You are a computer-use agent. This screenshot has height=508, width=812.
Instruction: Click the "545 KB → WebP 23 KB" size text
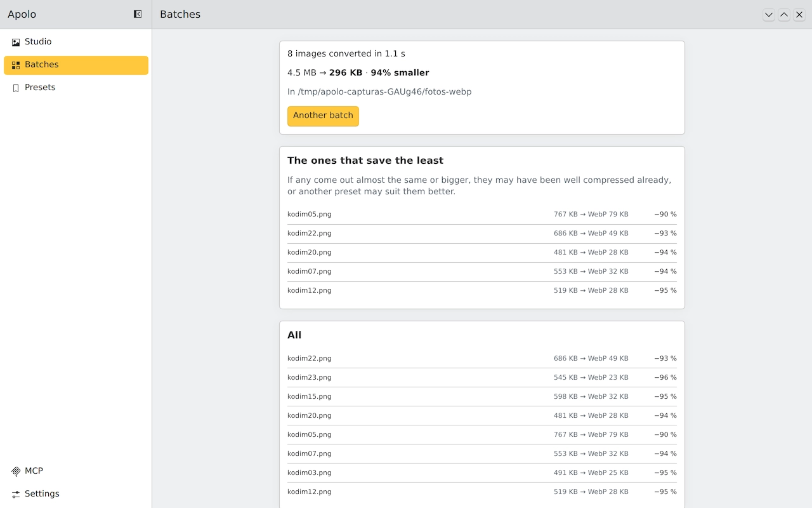591,378
